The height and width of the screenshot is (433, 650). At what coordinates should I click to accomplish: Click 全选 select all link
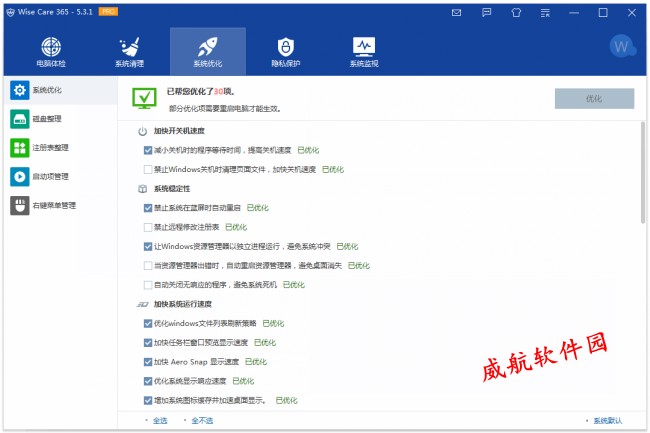[160, 421]
